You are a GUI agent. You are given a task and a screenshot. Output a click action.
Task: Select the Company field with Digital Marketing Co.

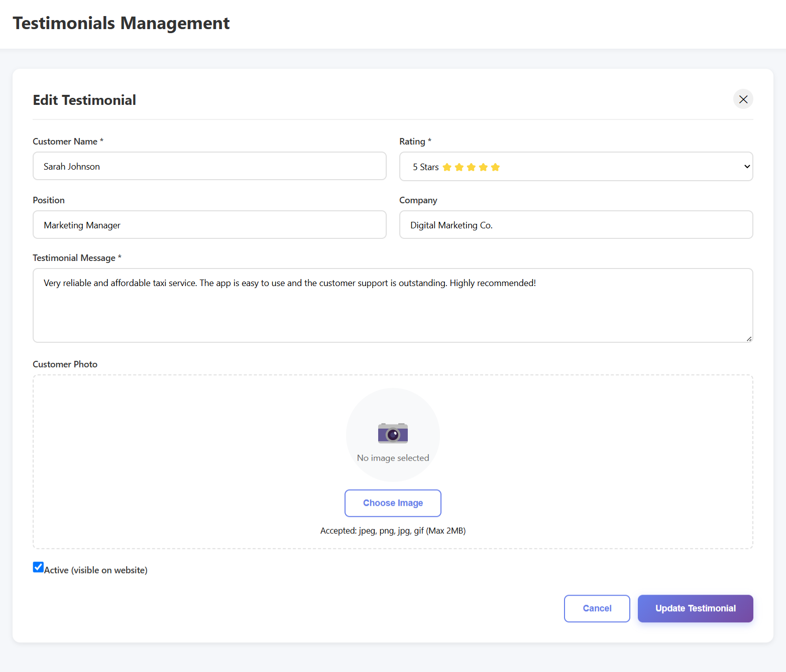[576, 225]
